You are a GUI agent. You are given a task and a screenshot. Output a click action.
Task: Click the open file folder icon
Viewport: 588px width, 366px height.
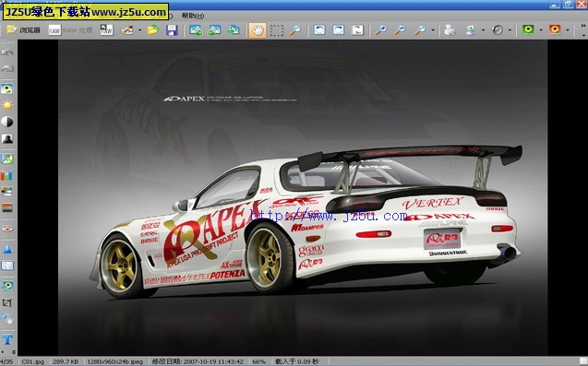pos(152,30)
